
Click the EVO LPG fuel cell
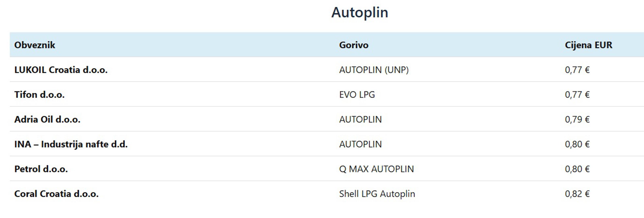coord(357,95)
